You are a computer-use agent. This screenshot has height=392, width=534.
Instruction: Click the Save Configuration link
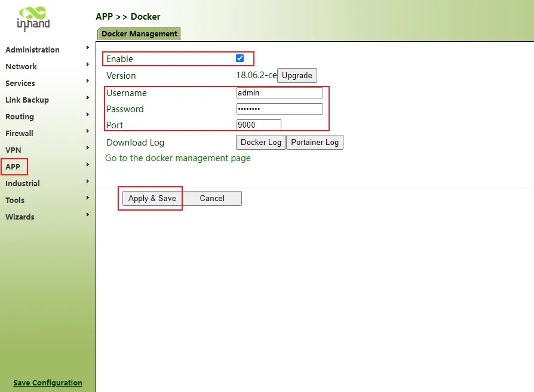click(48, 383)
